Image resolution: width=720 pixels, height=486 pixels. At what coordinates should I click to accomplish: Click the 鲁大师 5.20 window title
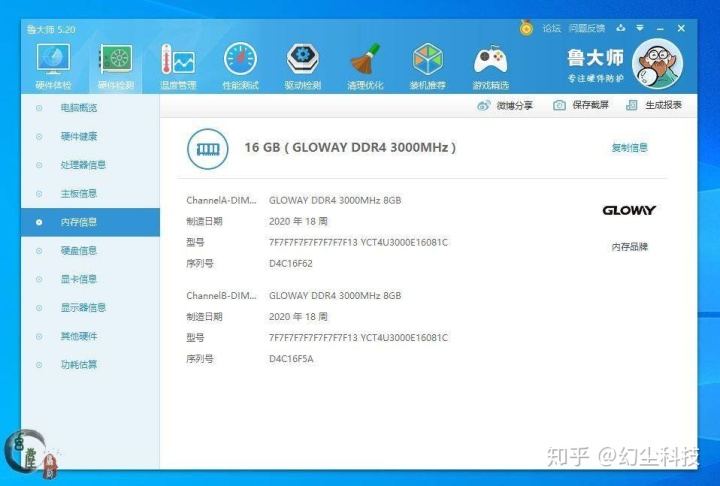[x=51, y=30]
